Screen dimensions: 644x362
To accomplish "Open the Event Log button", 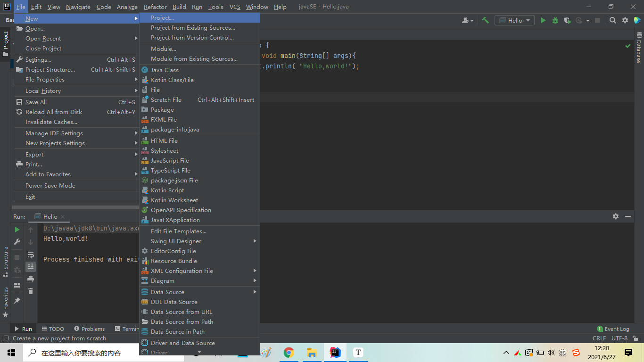I will 613,329.
